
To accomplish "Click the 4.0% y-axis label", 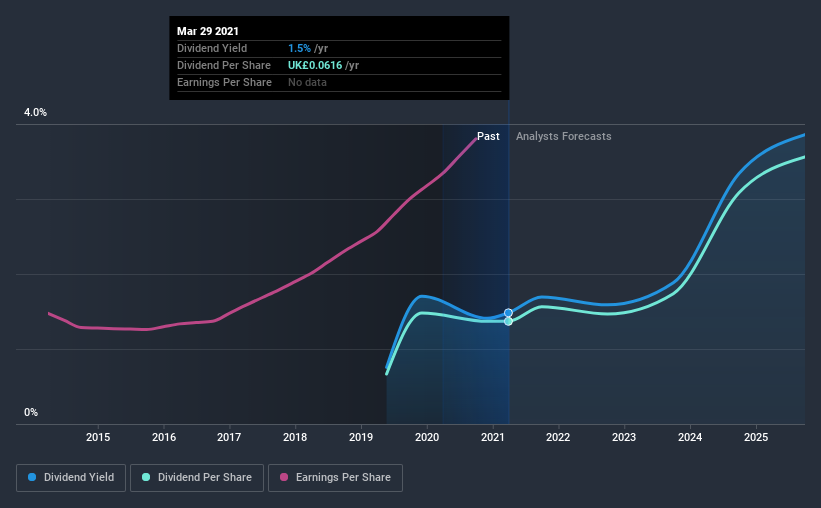I will [35, 113].
